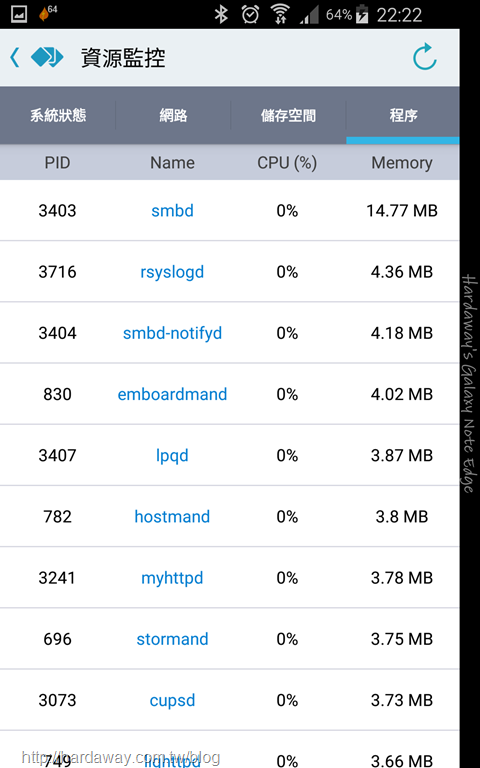Switch to the 系統狀態 tab

point(58,116)
